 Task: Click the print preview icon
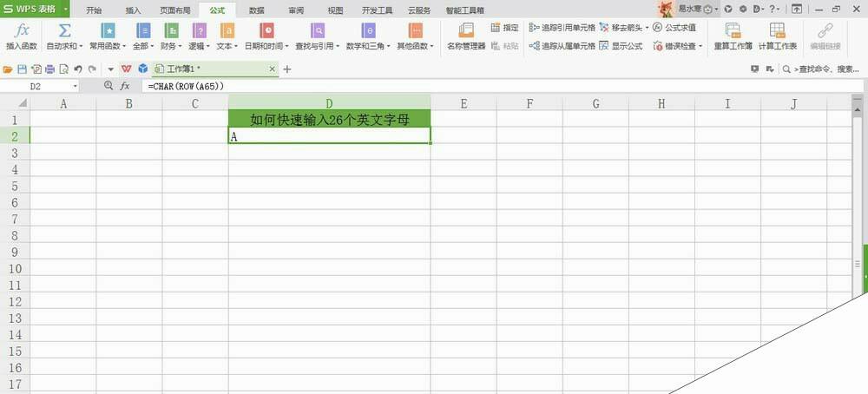pos(63,69)
